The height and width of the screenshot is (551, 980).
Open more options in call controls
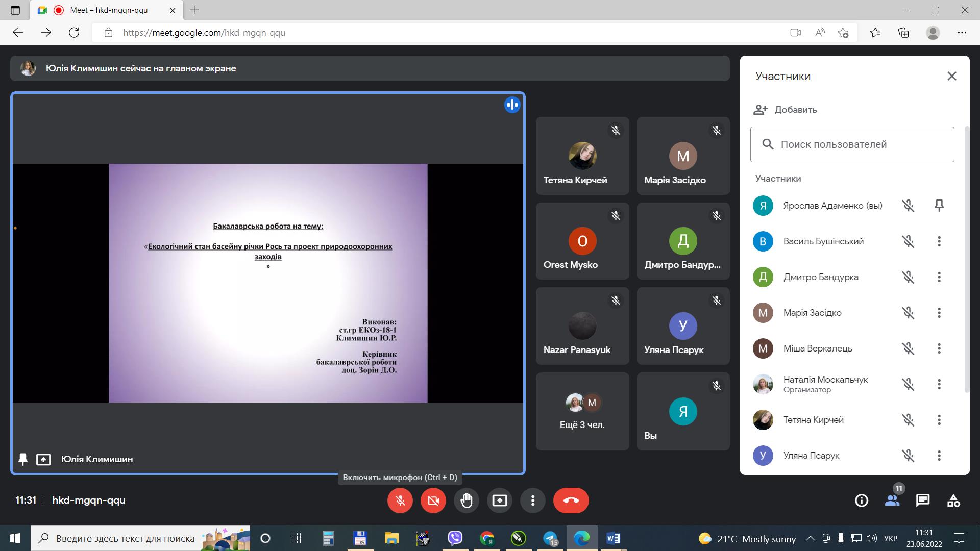(x=532, y=500)
